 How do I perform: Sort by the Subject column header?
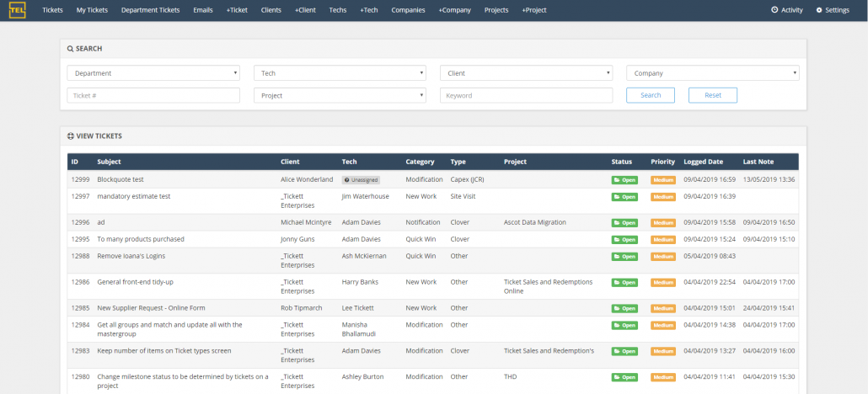(109, 162)
